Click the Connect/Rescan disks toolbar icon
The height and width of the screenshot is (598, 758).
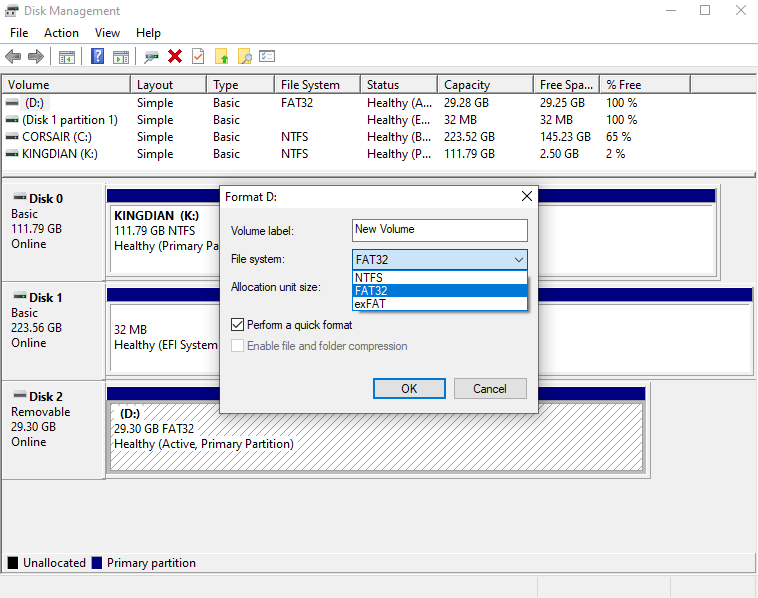click(151, 57)
